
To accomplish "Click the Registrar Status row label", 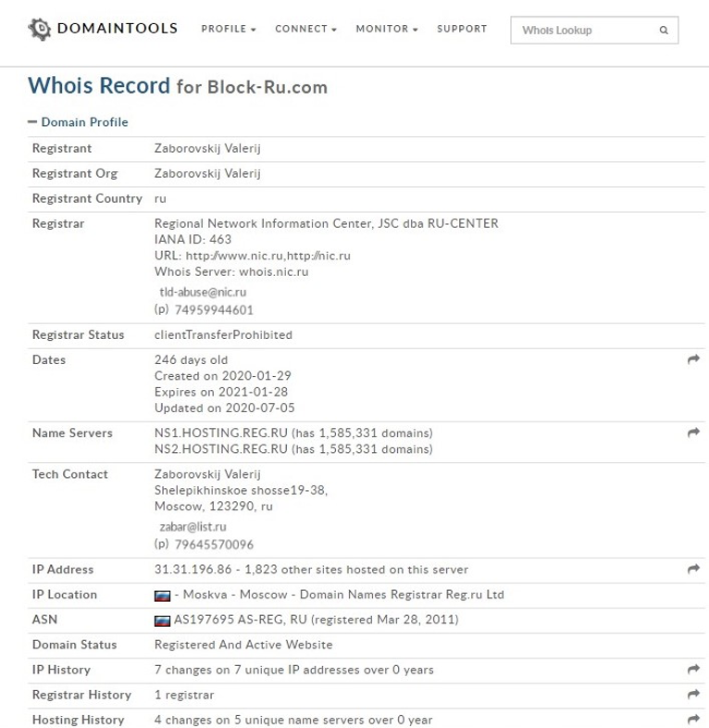I will click(78, 335).
